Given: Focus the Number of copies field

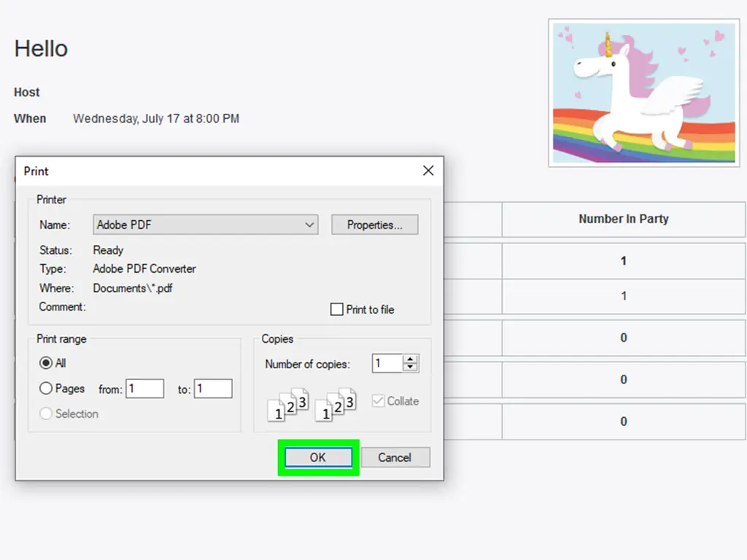Looking at the screenshot, I should pos(387,363).
